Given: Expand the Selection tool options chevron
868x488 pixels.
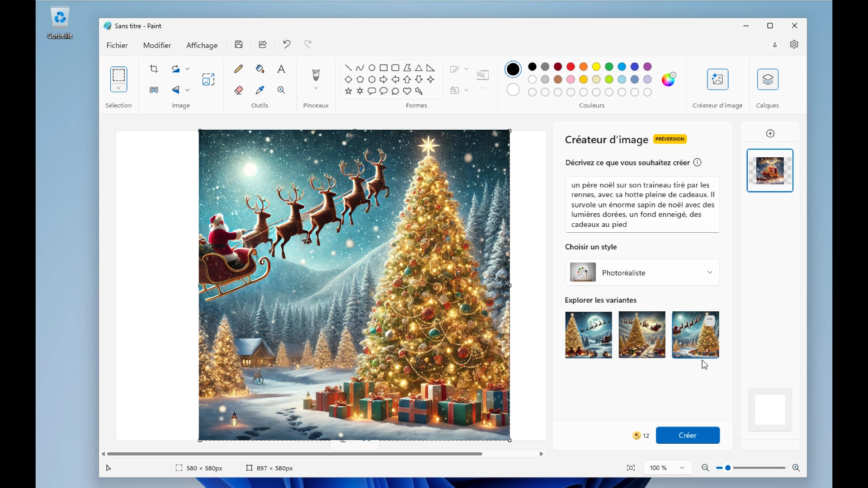Looking at the screenshot, I should (x=118, y=88).
